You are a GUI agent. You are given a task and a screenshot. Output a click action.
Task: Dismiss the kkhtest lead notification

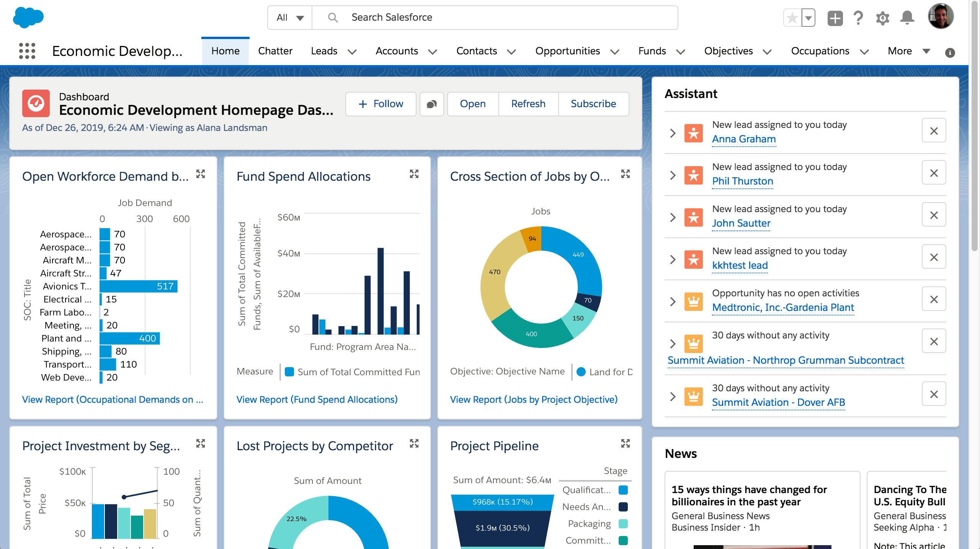934,257
